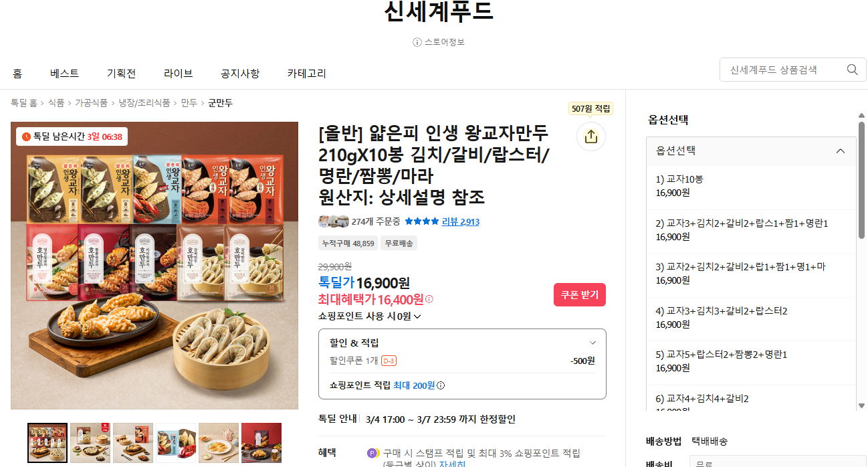Click the clock icon on deal timer
The width and height of the screenshot is (868, 467).
(x=27, y=136)
